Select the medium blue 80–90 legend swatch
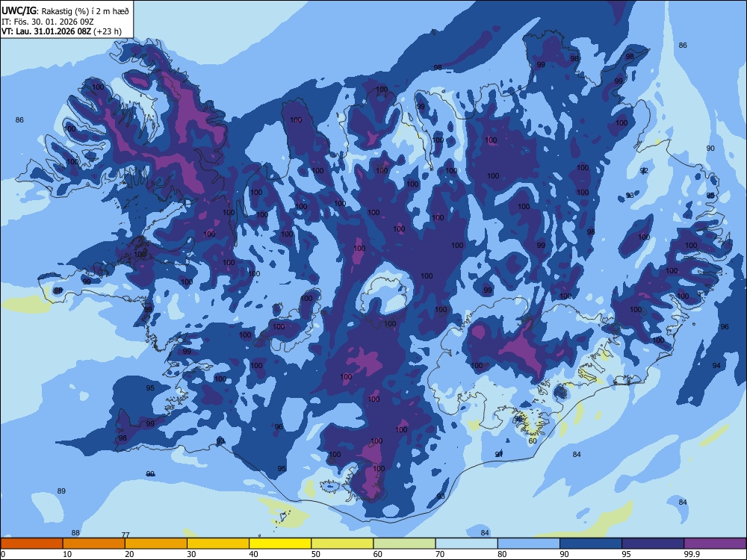The image size is (747, 560). 529,544
